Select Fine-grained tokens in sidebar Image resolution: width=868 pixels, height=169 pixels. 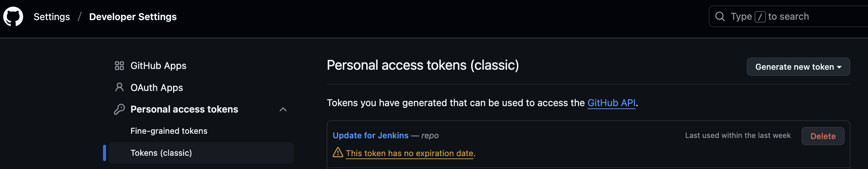click(169, 131)
